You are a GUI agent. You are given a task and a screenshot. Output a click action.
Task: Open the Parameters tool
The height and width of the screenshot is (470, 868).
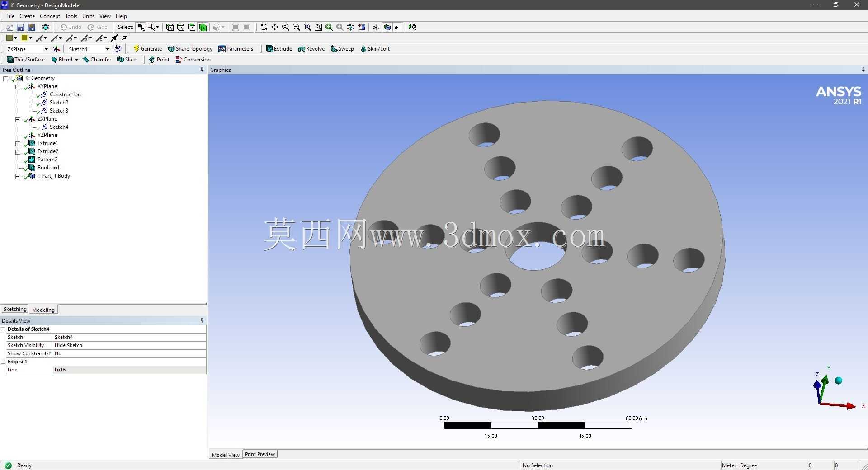236,49
